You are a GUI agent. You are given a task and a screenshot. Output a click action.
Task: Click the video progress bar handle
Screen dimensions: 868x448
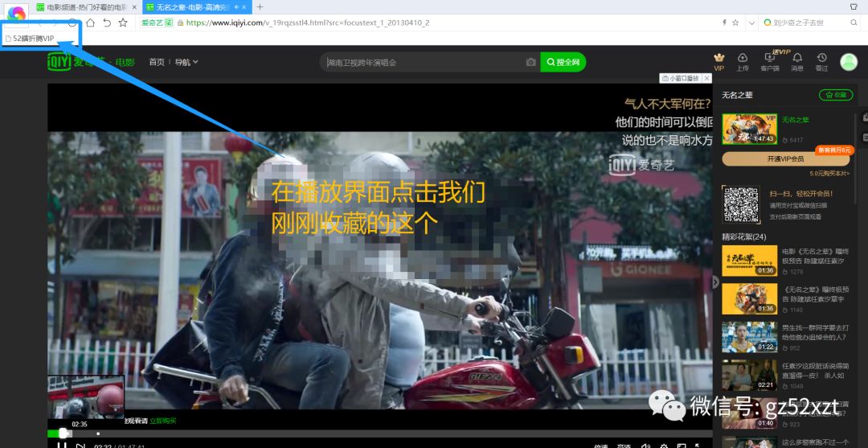[63, 433]
